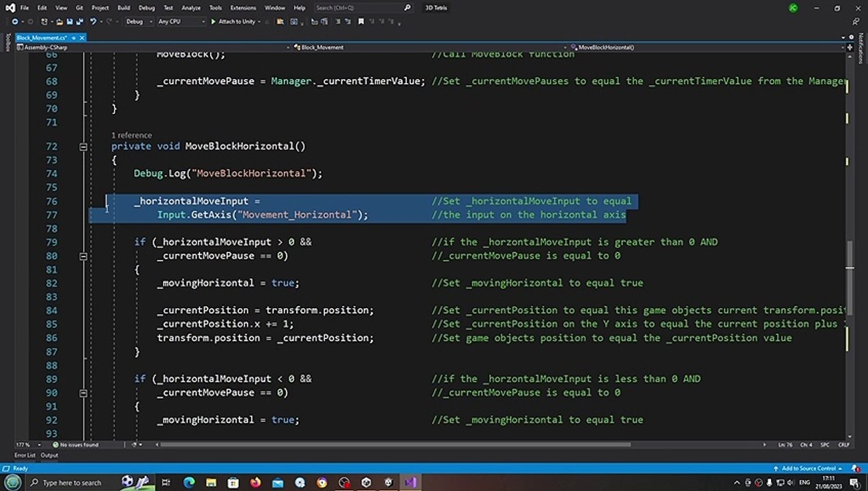Click the ENG language indicator

805,482
